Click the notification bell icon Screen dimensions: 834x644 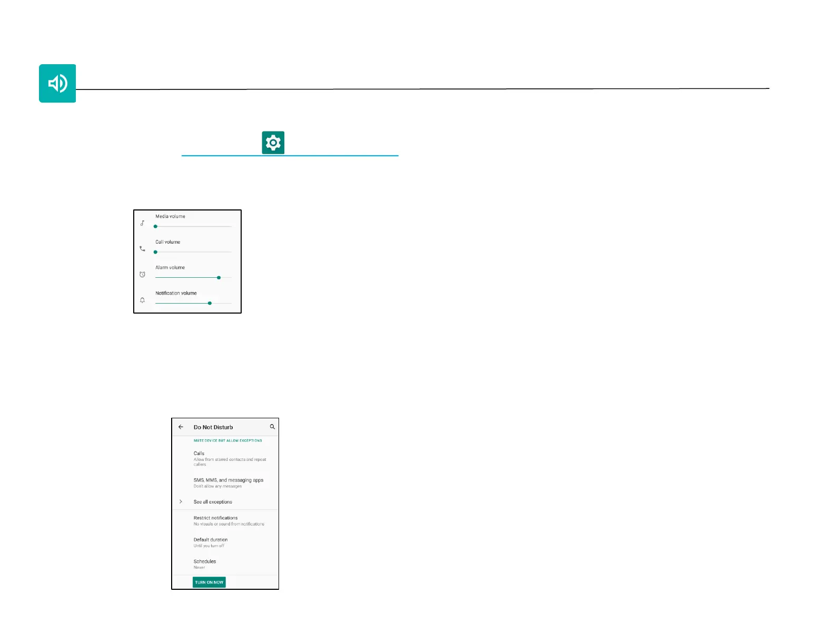[x=142, y=300]
